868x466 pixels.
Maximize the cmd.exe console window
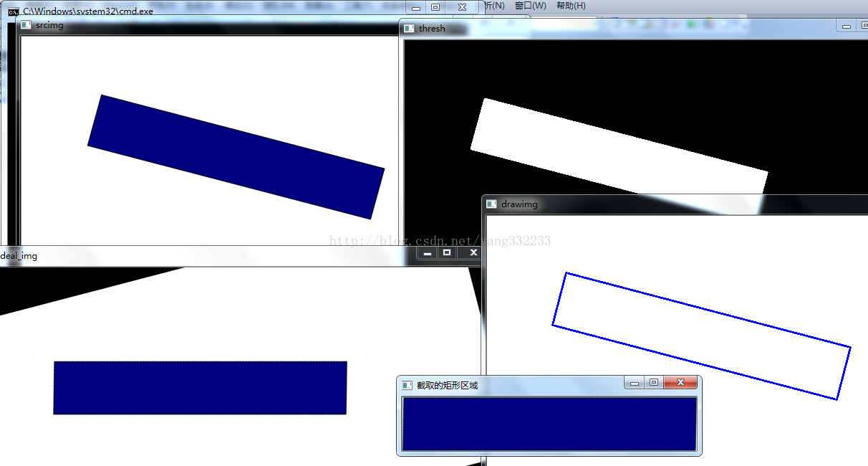click(435, 7)
